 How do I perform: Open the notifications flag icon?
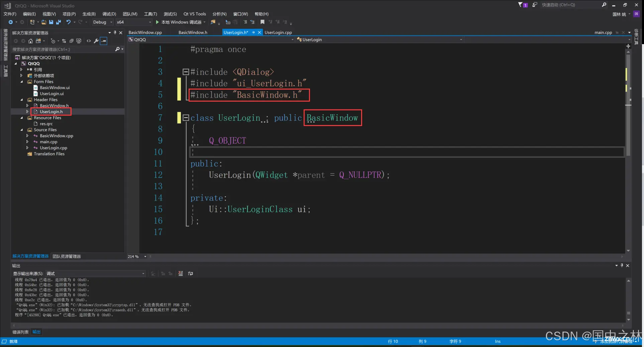point(523,5)
